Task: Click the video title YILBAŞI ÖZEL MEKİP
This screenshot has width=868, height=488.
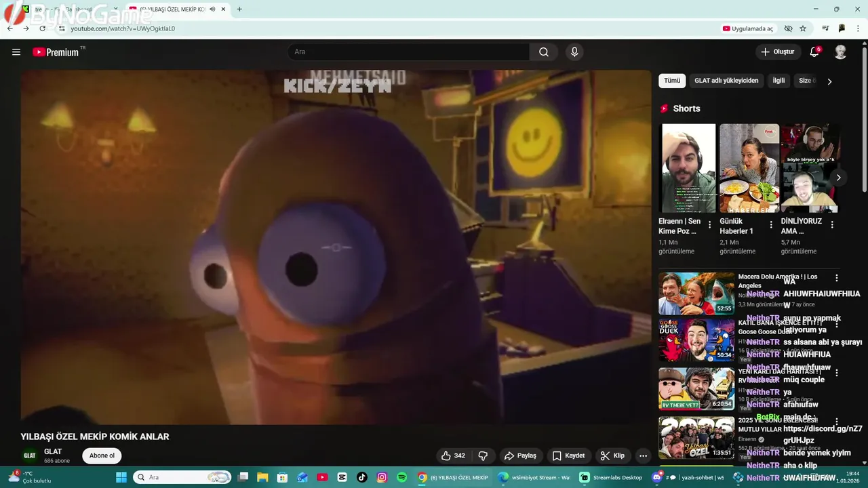Action: [95, 436]
